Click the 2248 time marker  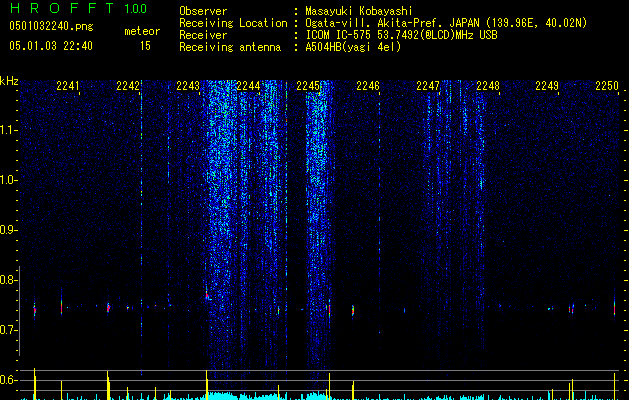pos(488,86)
